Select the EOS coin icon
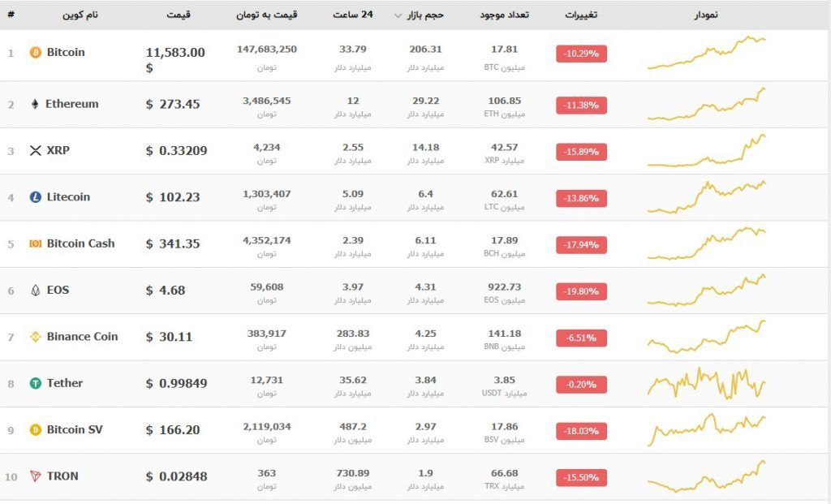 pyautogui.click(x=33, y=290)
